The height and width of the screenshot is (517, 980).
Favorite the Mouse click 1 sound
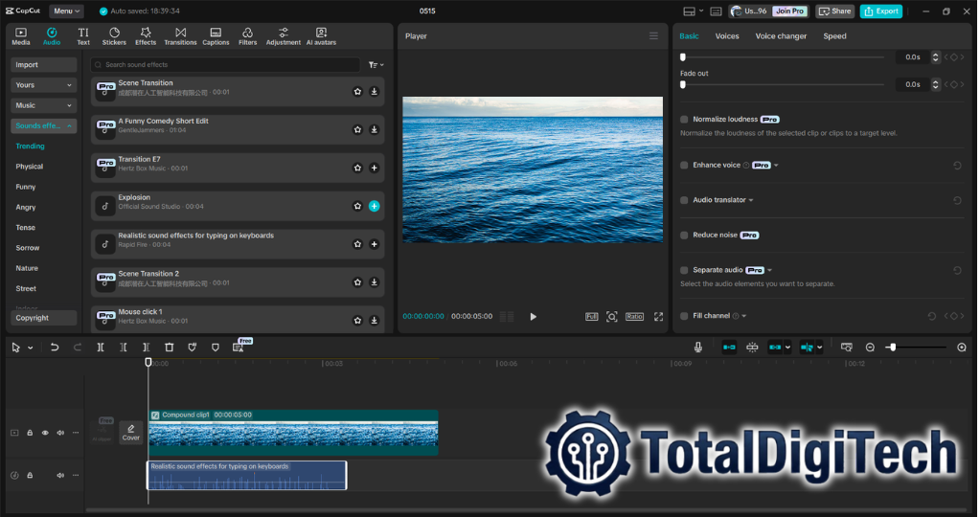357,321
